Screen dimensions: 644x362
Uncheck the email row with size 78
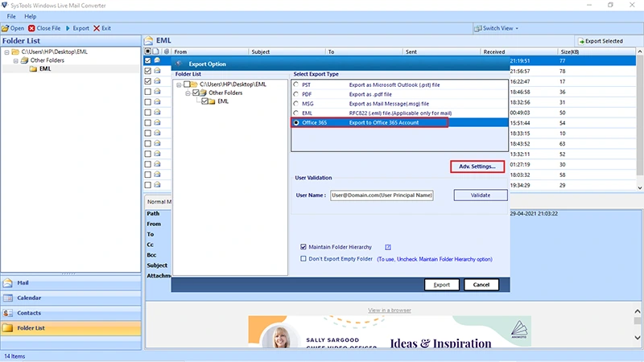click(x=148, y=71)
